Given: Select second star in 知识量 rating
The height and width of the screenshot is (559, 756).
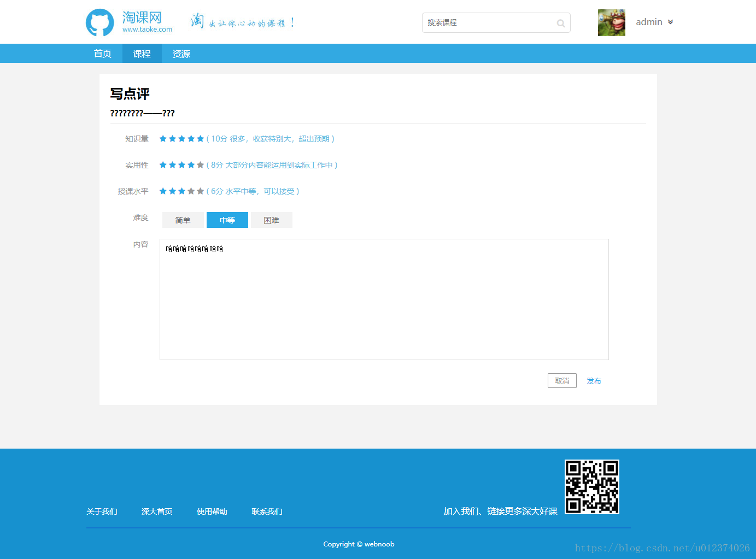Looking at the screenshot, I should click(172, 139).
